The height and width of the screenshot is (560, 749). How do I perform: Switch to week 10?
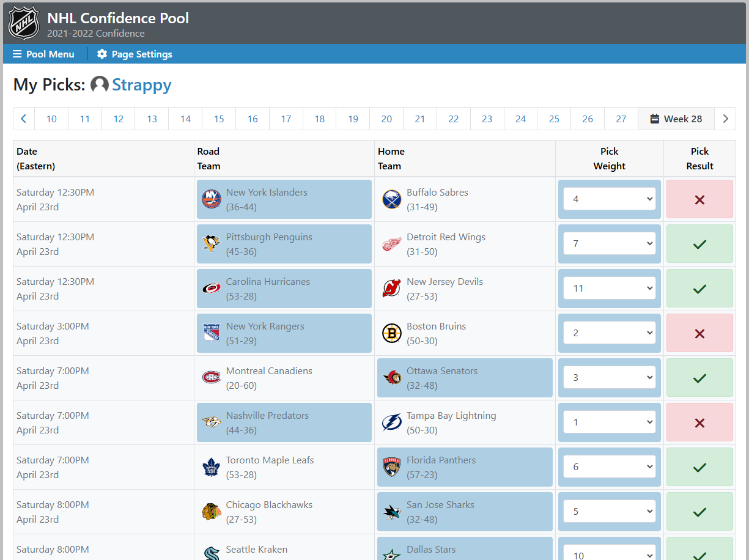(x=51, y=119)
